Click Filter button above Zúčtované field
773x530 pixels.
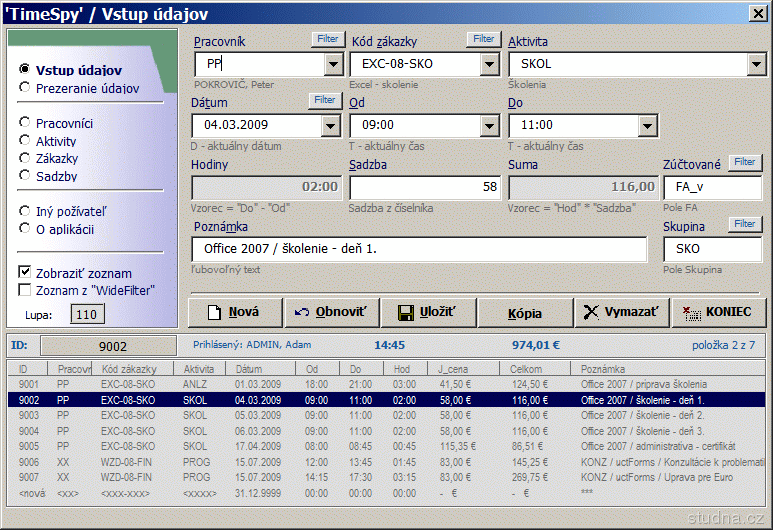[744, 162]
